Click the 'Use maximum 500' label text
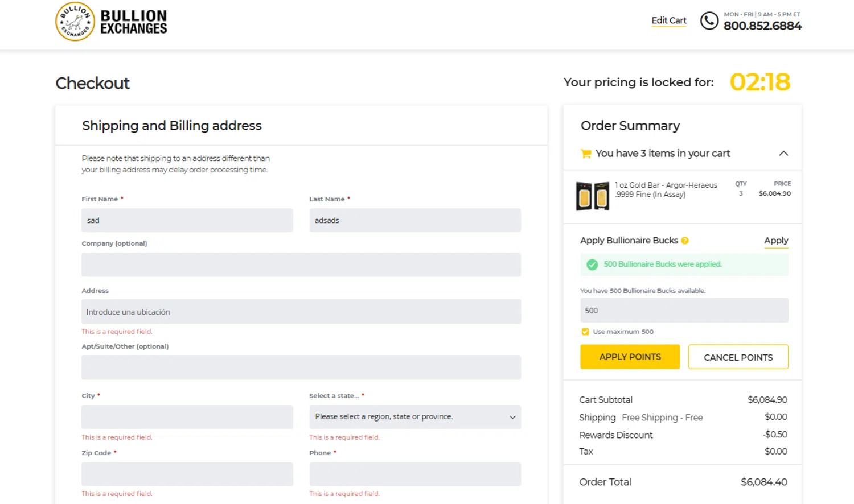 (623, 332)
